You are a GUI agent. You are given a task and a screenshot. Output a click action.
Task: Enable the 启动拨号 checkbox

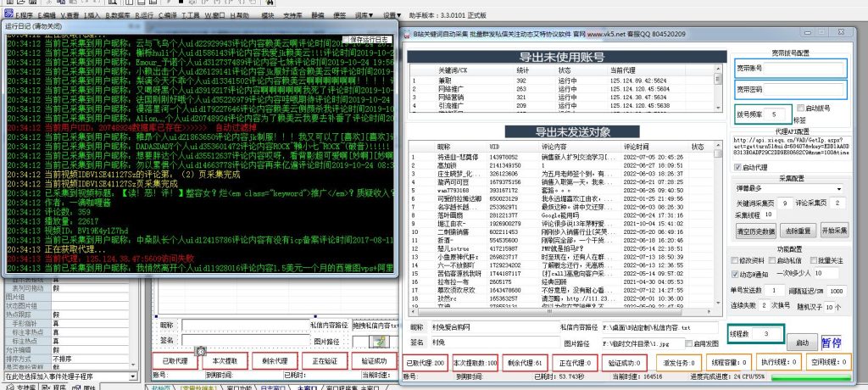pyautogui.click(x=802, y=109)
